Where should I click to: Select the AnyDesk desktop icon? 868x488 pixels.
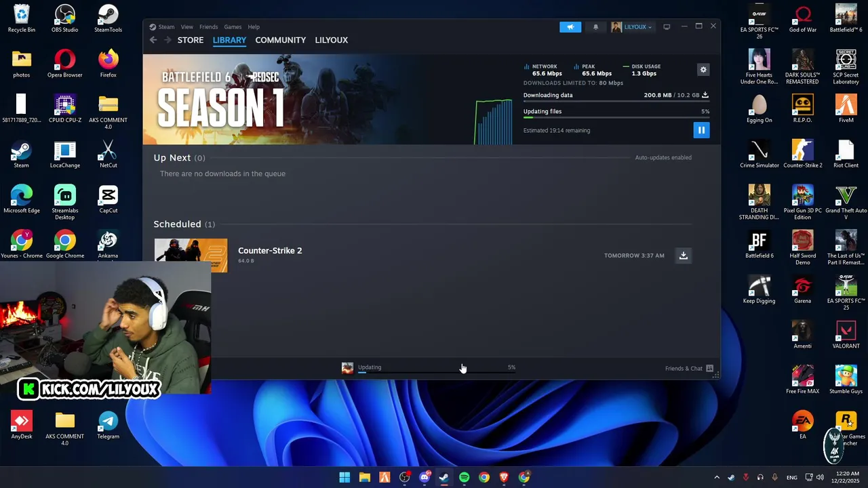tap(22, 425)
